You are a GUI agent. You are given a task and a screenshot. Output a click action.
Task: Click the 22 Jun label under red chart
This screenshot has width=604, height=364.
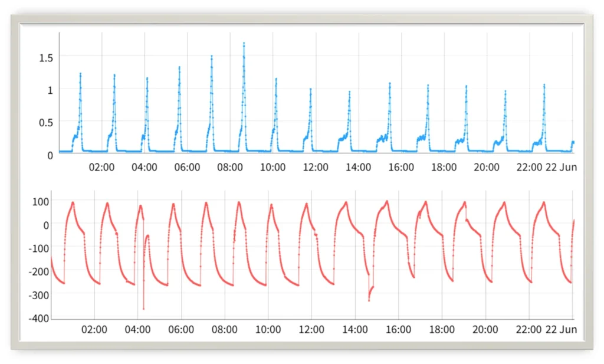click(x=562, y=330)
